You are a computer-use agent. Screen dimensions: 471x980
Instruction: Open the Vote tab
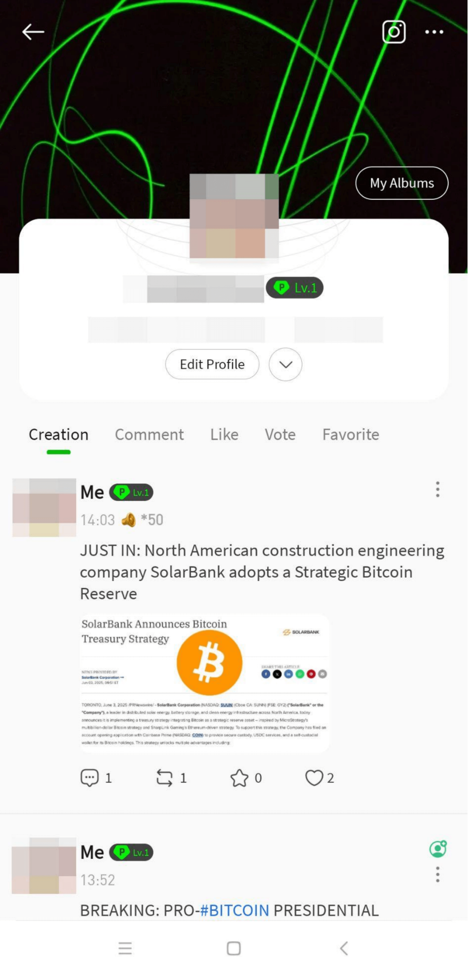point(280,434)
